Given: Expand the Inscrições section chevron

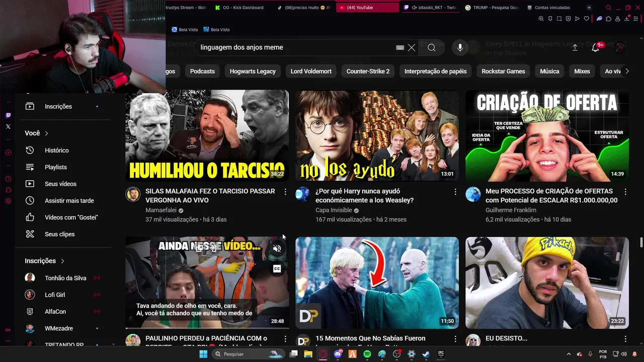Looking at the screenshot, I should click(62, 261).
